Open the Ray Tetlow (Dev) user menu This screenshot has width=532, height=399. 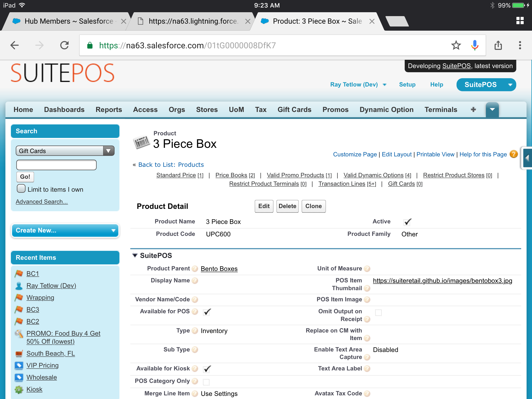(358, 85)
